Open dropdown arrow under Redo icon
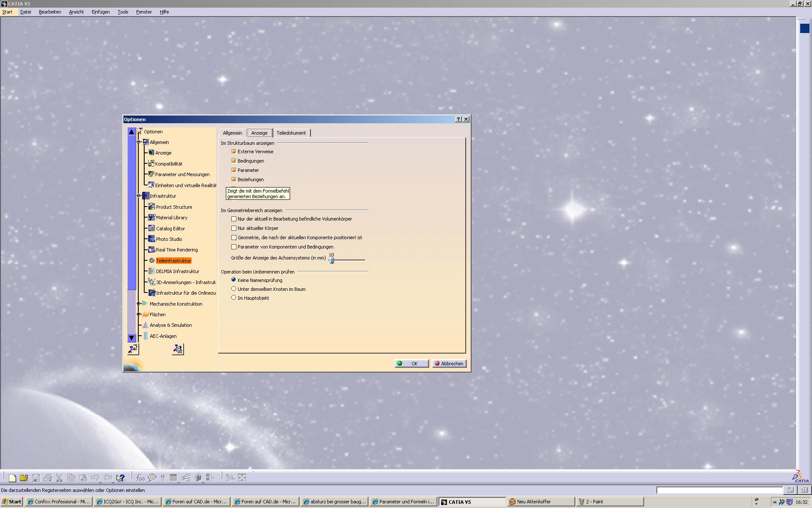812x508 pixels. click(112, 483)
